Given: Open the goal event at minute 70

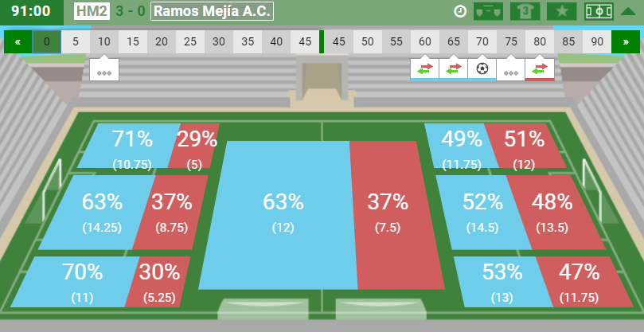Looking at the screenshot, I should (482, 69).
